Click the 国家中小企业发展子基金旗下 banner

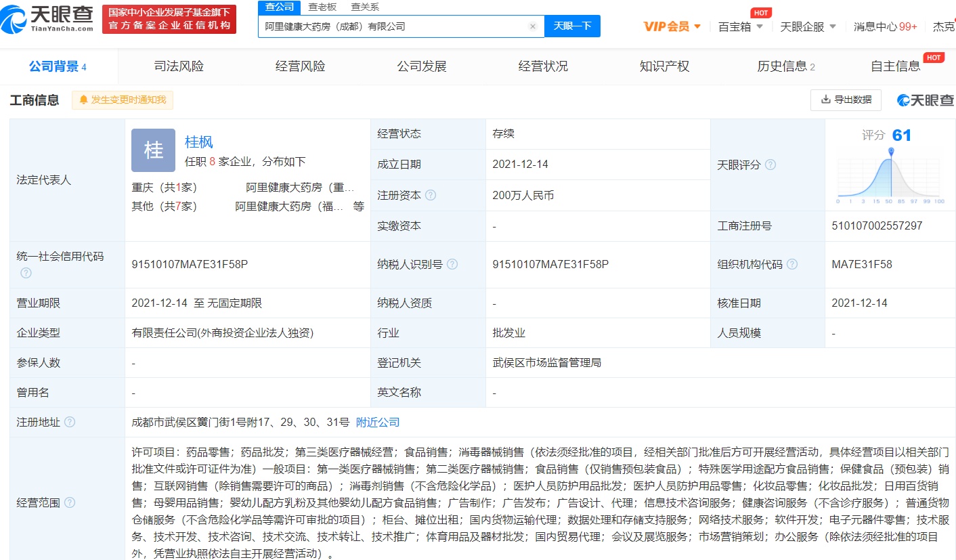coord(169,19)
